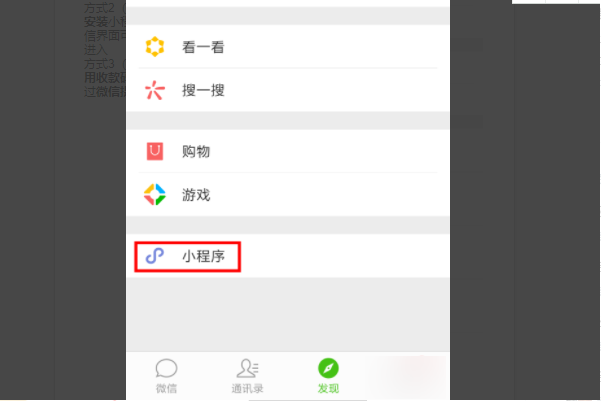Image resolution: width=601 pixels, height=401 pixels.
Task: Open the 小程序 text label
Action: pyautogui.click(x=203, y=256)
